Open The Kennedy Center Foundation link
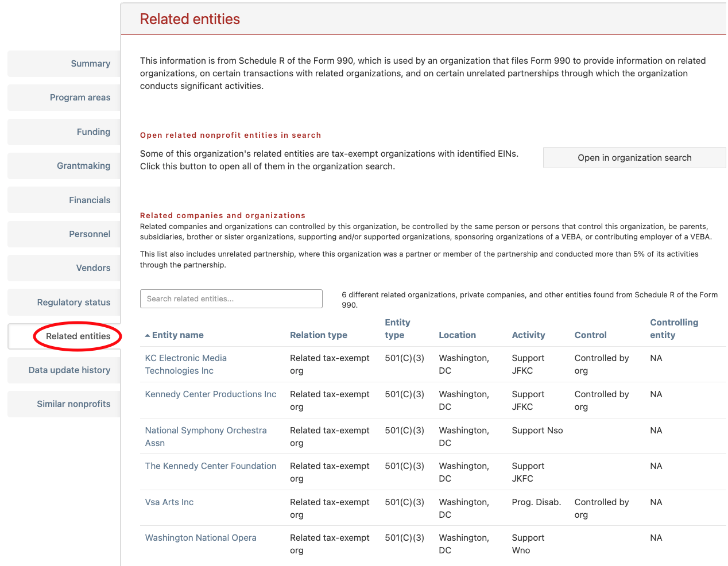The width and height of the screenshot is (728, 566). click(211, 466)
